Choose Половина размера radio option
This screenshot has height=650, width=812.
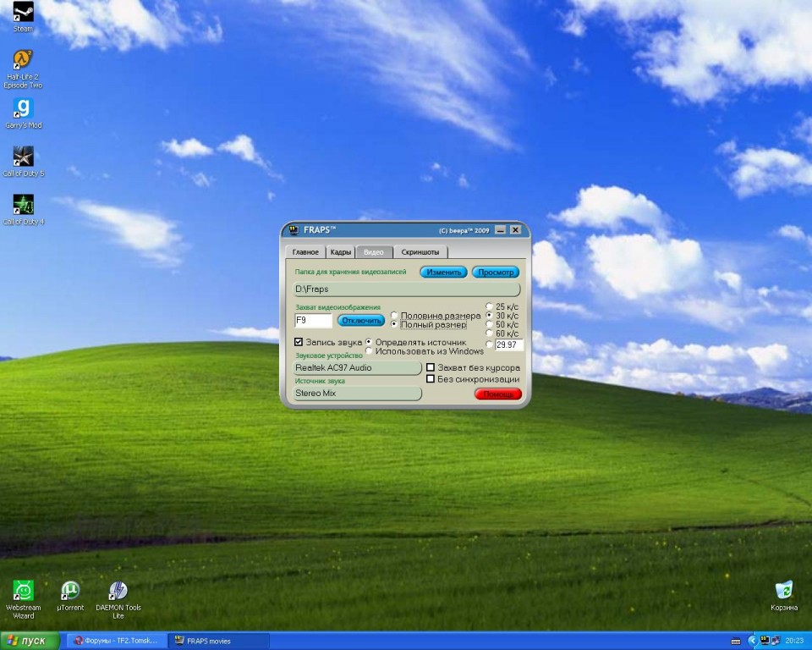(x=394, y=316)
